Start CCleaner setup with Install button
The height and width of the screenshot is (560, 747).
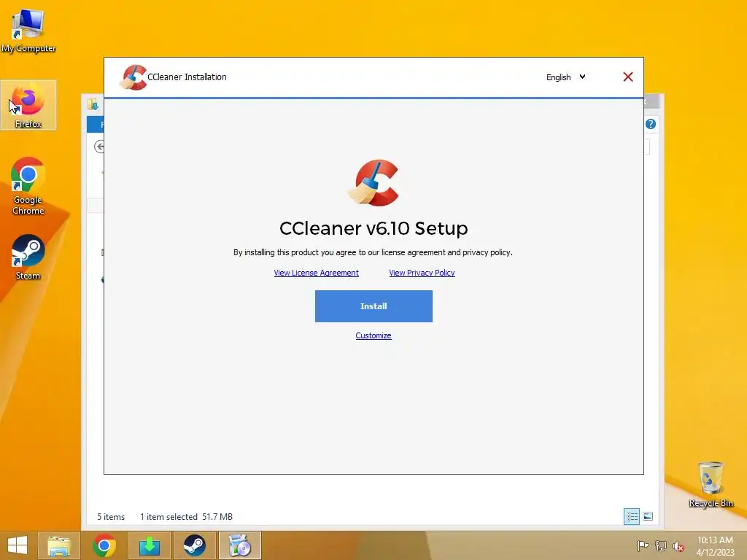(x=373, y=306)
